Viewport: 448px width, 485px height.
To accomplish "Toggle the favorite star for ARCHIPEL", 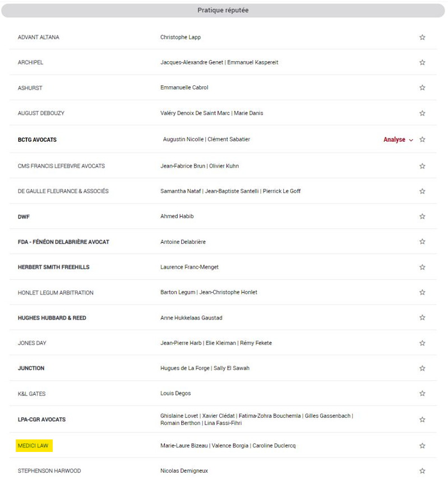I will click(422, 62).
